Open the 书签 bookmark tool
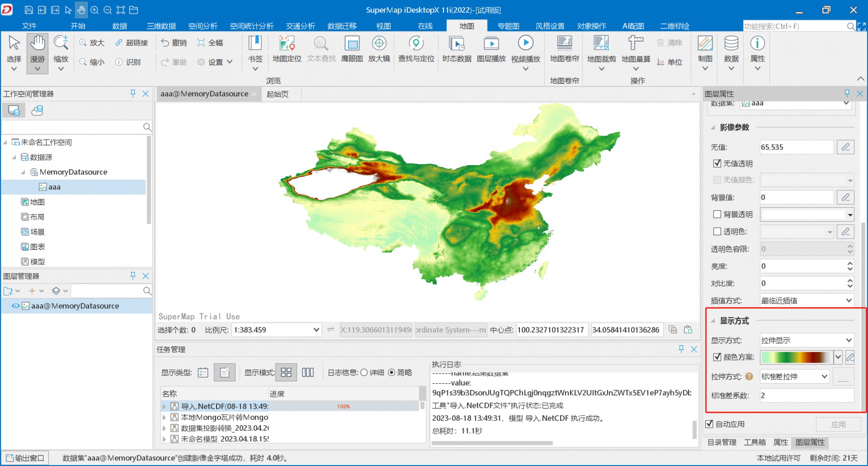Screen dimensions: 868x466 pos(255,53)
